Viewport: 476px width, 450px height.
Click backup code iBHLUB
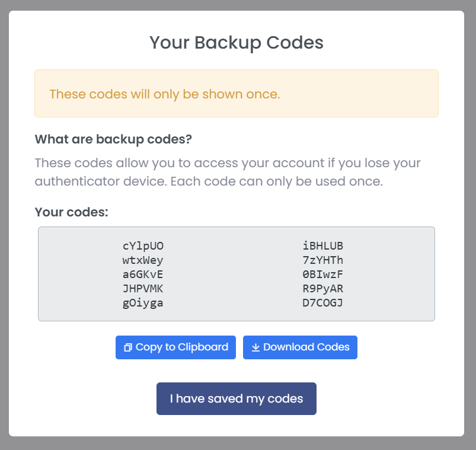pyautogui.click(x=322, y=246)
